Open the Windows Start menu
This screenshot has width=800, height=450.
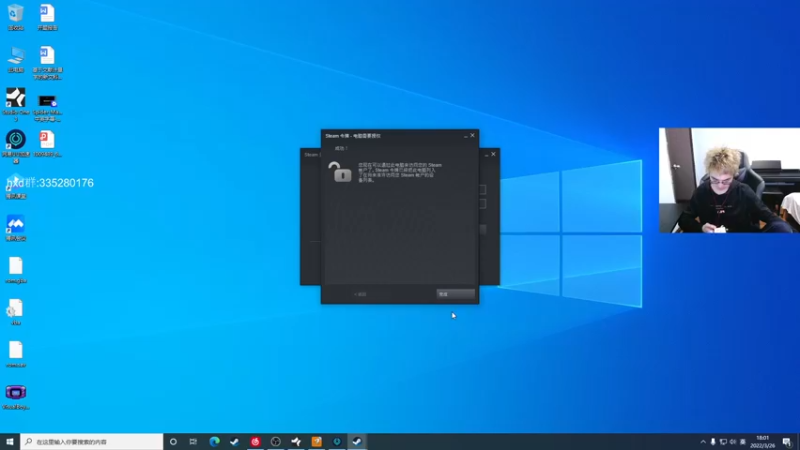pos(10,442)
